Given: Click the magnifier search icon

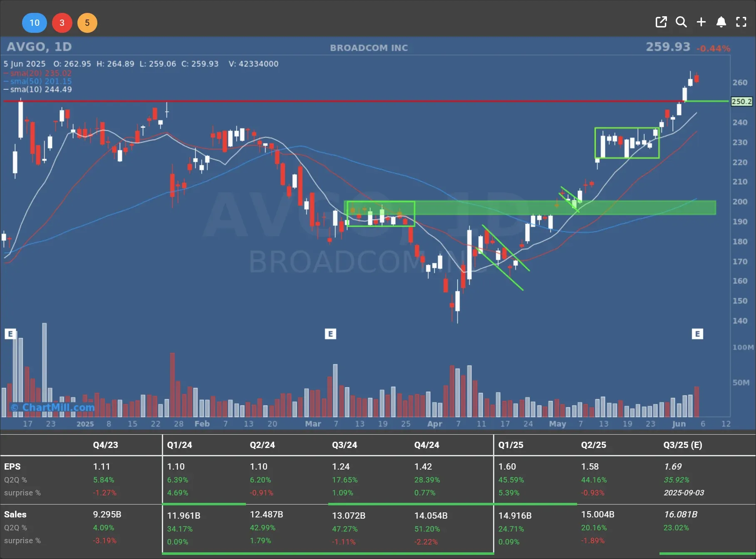Looking at the screenshot, I should coord(681,22).
